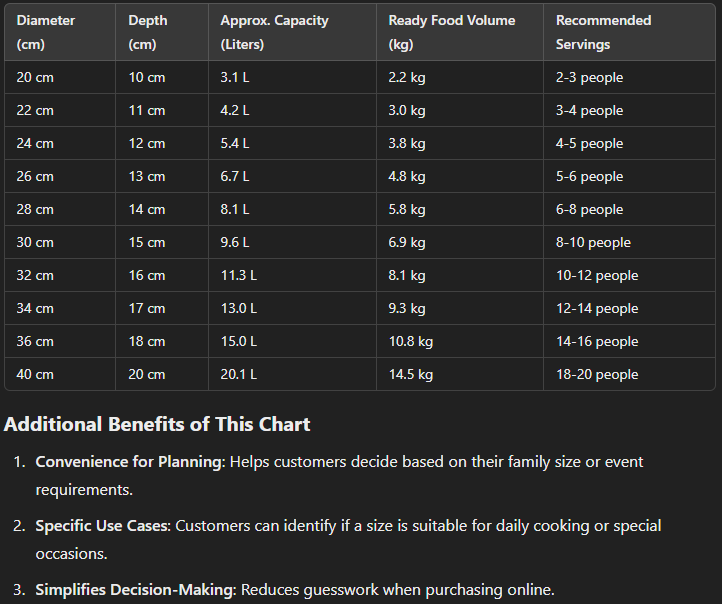The image size is (722, 604).
Task: Select the 4.2 L capacity cell
Action: [292, 110]
